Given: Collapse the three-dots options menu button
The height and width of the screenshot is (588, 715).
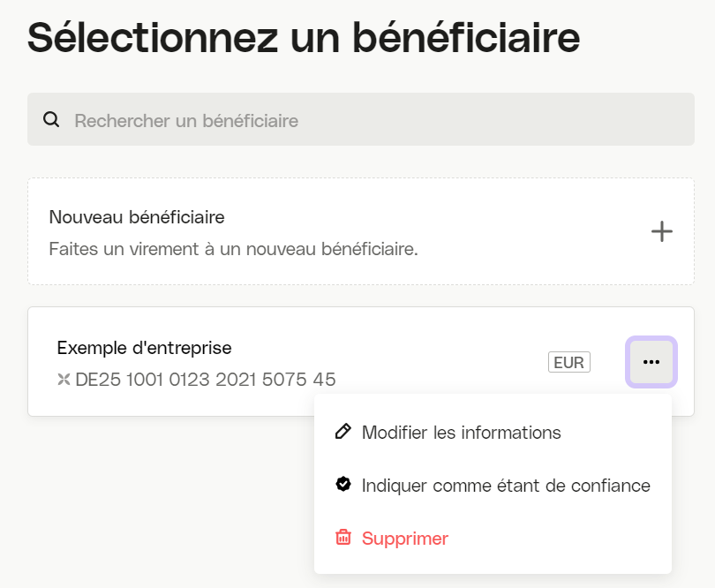Looking at the screenshot, I should (x=651, y=362).
